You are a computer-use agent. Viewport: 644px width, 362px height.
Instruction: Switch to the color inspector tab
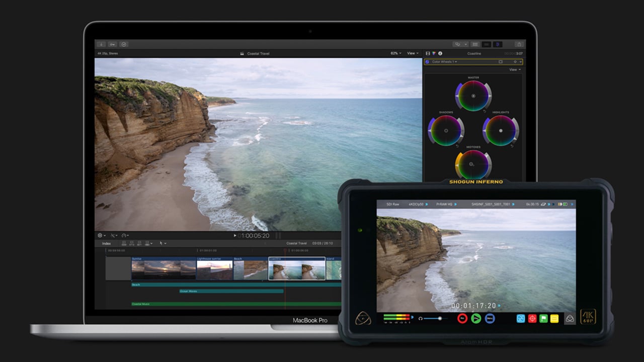coord(434,53)
